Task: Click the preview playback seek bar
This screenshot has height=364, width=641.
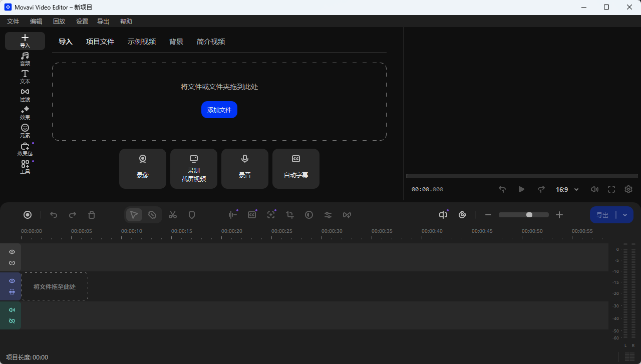Action: (x=522, y=176)
